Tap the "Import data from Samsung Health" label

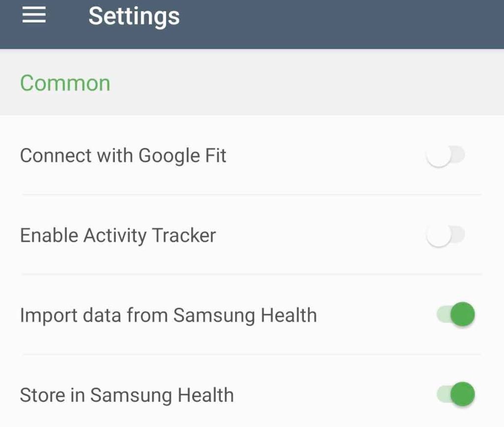168,315
